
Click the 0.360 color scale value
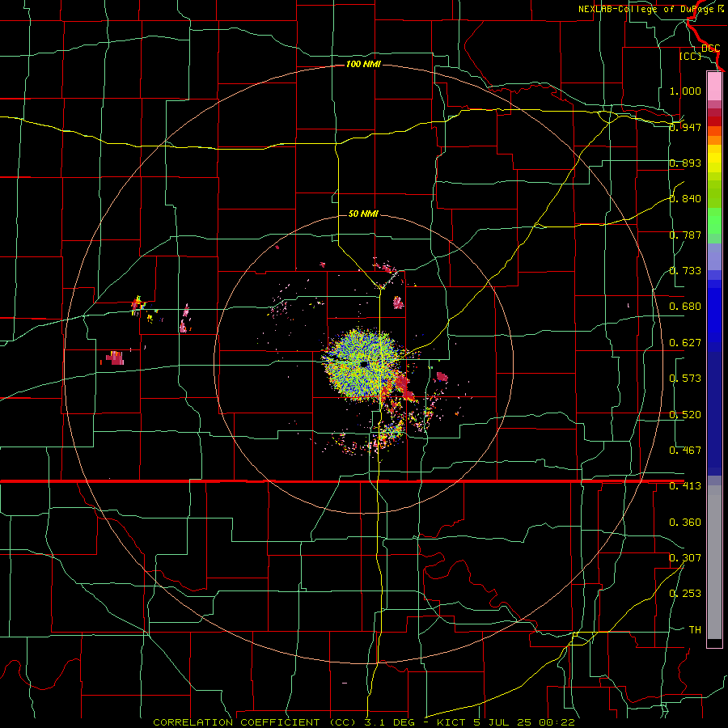(x=685, y=523)
